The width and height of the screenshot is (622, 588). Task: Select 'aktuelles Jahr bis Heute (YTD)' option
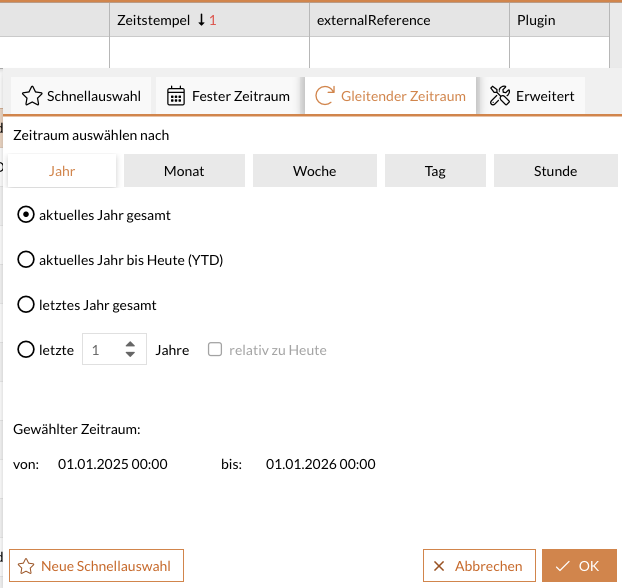click(x=26, y=259)
